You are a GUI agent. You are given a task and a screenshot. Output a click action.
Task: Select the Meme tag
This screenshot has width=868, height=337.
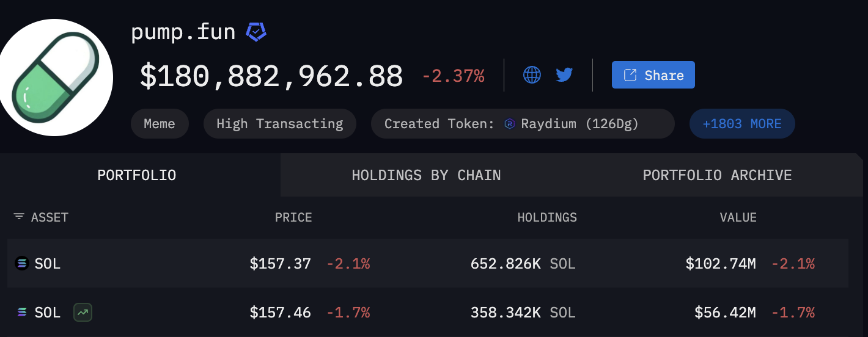pos(160,124)
